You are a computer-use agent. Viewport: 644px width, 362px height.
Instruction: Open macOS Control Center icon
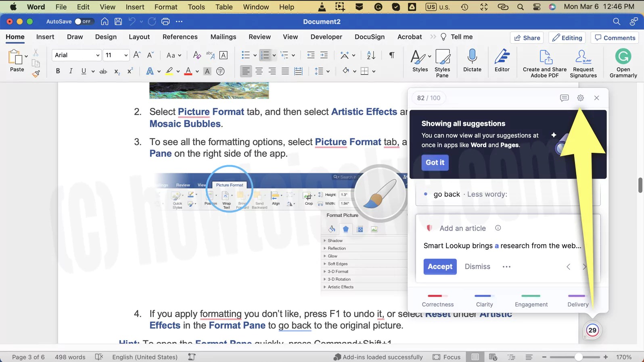point(537,7)
